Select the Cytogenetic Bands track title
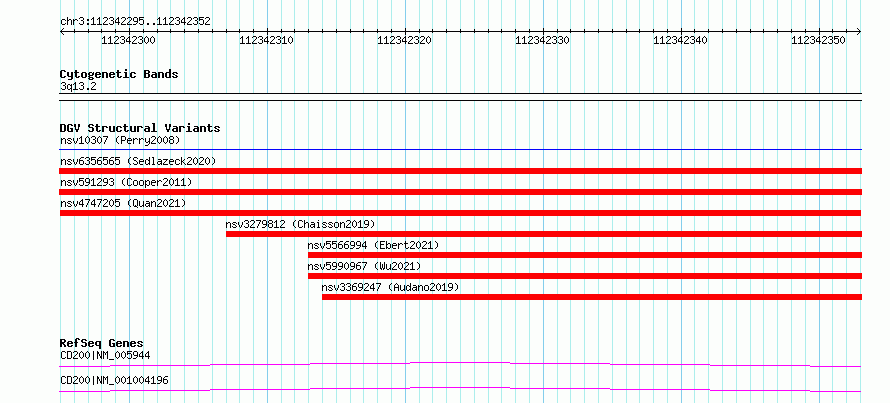 click(119, 74)
